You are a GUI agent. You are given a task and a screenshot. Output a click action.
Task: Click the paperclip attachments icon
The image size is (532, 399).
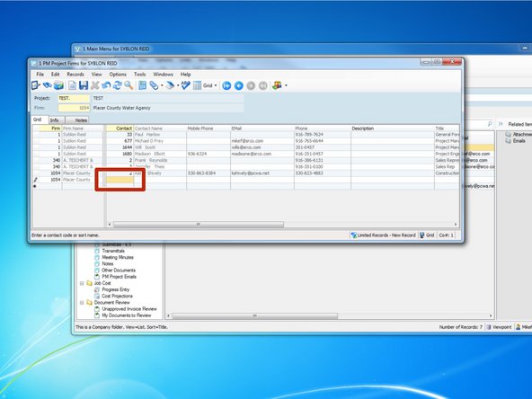coord(154,85)
